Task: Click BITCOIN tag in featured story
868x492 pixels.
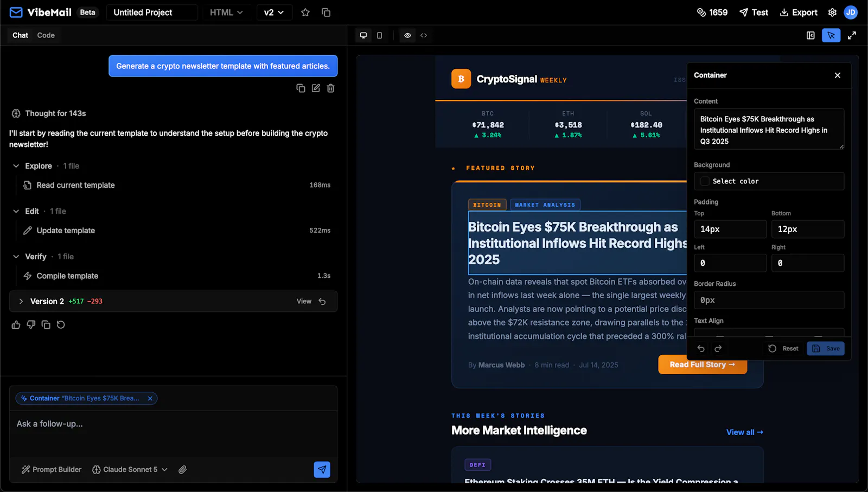Action: [x=487, y=205]
